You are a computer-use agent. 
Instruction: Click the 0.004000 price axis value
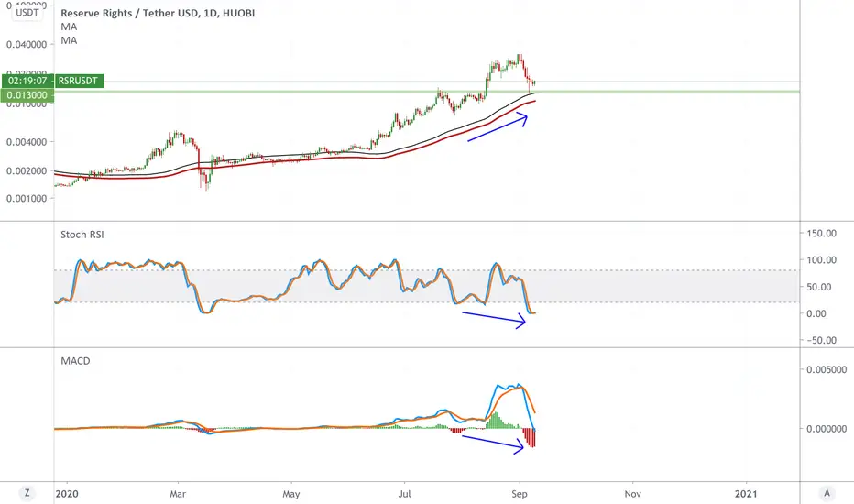27,142
